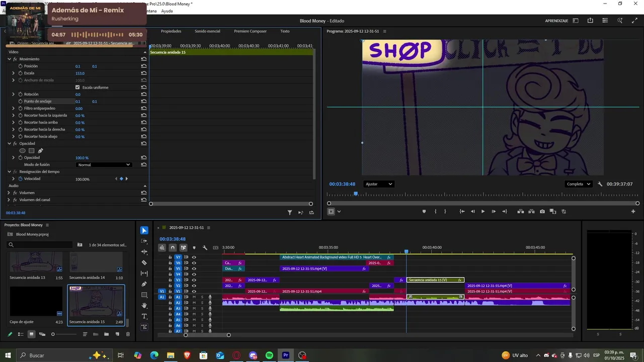Screen dimensions: 644x362
Task: Open the Ayuda menu
Action: coord(167,11)
